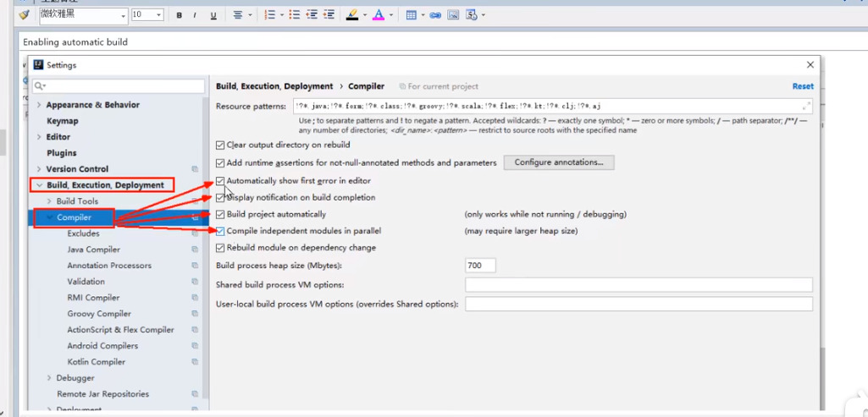Open numbered list style dropdown arrow

(x=282, y=15)
